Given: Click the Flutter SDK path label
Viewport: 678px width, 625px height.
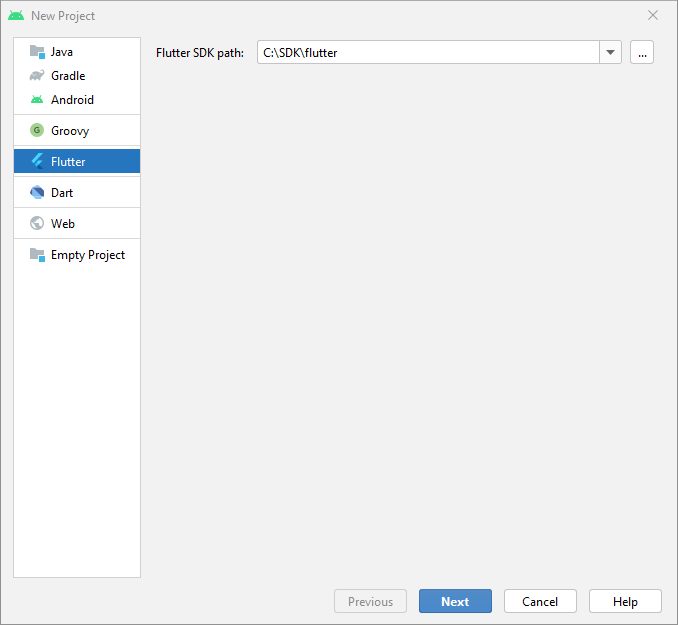Looking at the screenshot, I should pyautogui.click(x=200, y=53).
